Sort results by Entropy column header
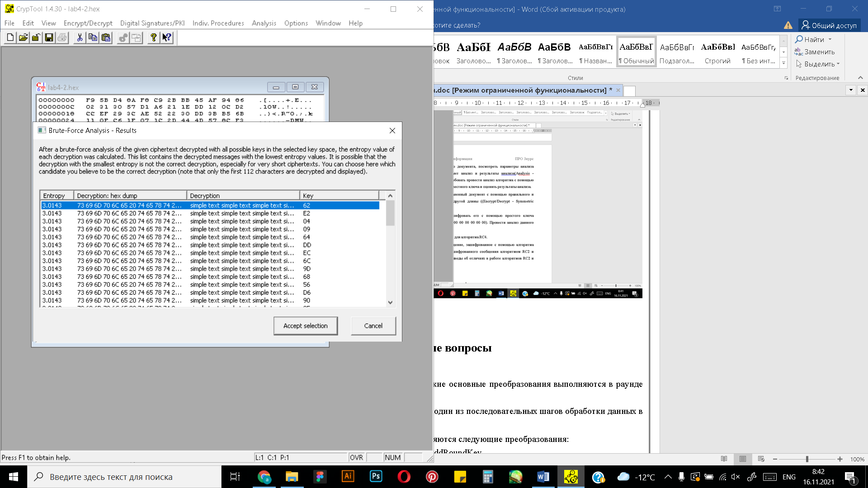 57,196
